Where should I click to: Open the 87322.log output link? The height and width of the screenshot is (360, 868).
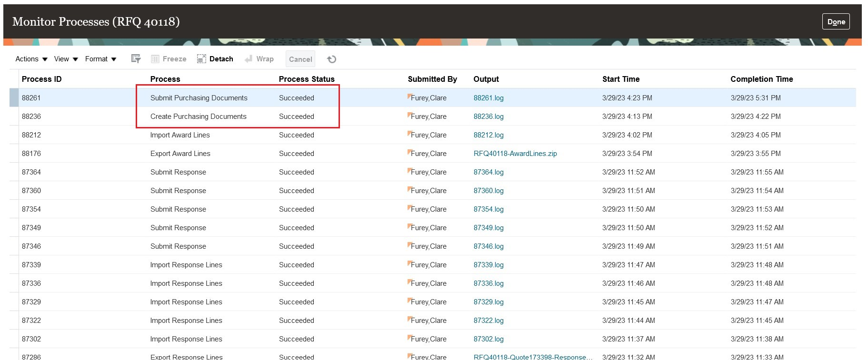pyautogui.click(x=489, y=321)
